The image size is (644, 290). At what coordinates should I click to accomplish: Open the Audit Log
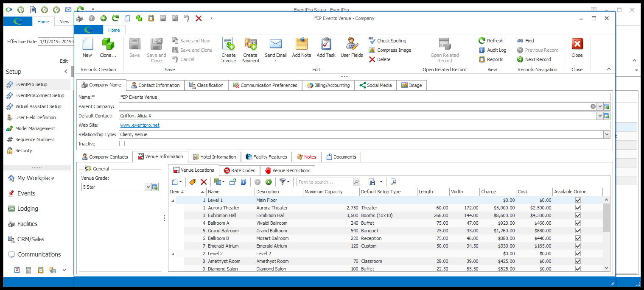(493, 50)
